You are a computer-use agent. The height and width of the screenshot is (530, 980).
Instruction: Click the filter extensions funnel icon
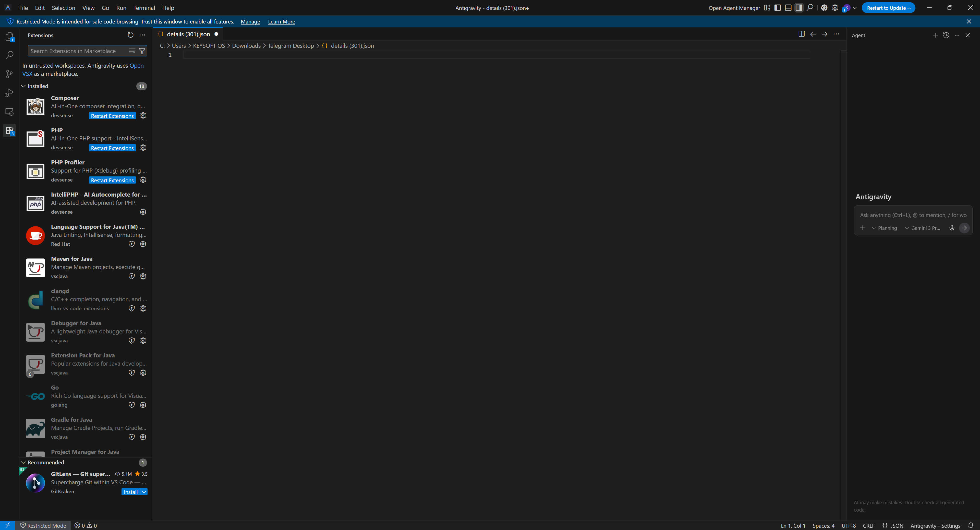click(142, 51)
